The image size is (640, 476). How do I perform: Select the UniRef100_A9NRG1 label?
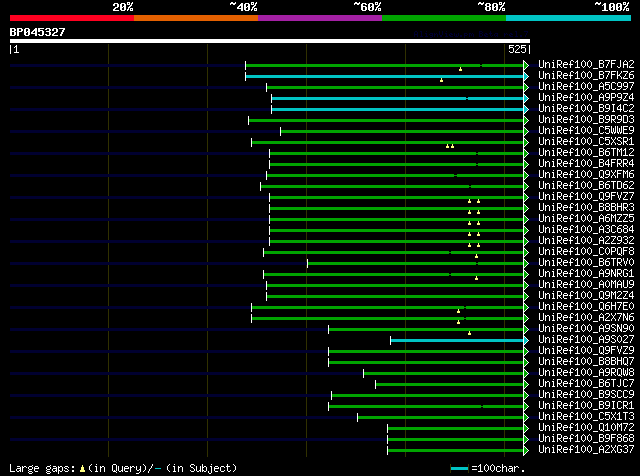click(586, 274)
